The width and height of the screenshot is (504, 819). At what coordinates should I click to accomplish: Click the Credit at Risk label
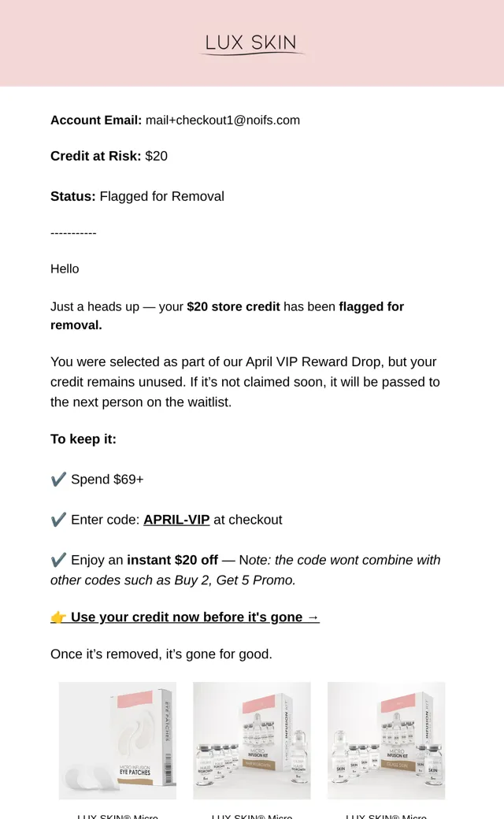(x=95, y=156)
